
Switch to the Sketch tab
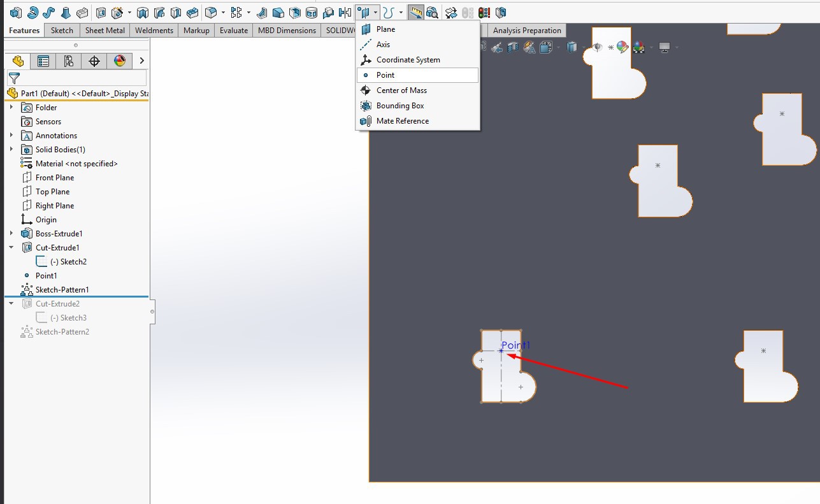pyautogui.click(x=62, y=31)
